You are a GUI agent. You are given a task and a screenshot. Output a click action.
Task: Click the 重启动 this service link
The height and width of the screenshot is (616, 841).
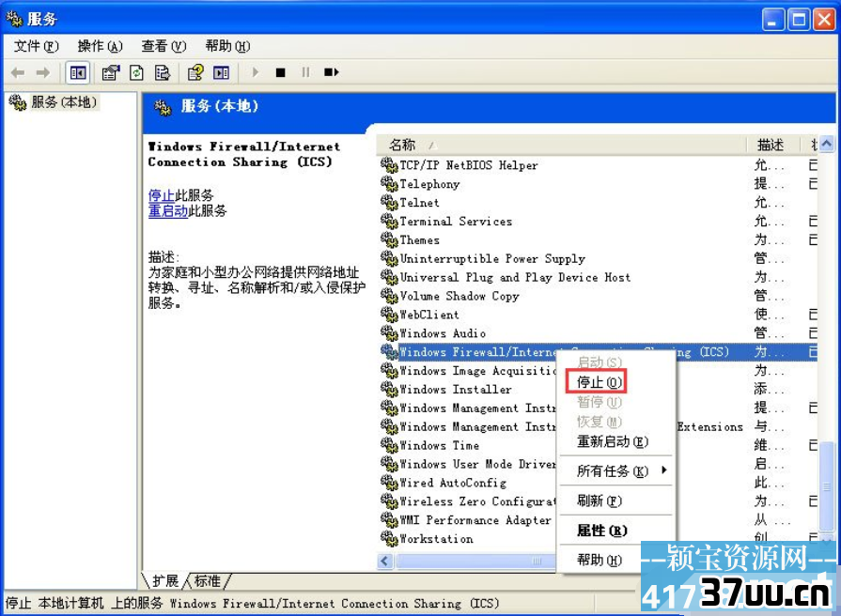pos(168,210)
